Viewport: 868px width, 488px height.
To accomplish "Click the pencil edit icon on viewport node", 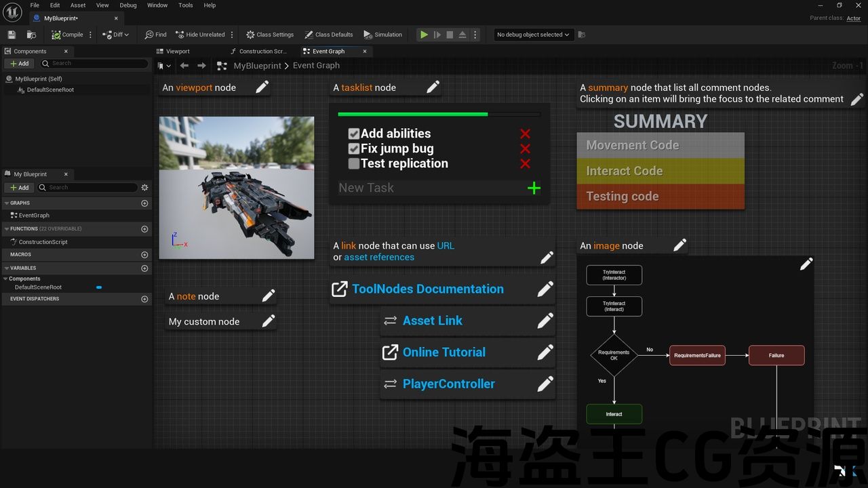I will click(262, 87).
